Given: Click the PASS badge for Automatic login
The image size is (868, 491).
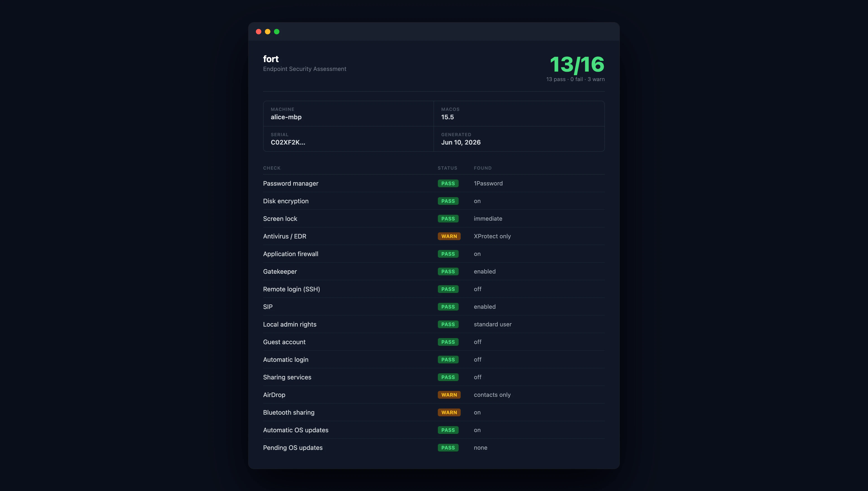Looking at the screenshot, I should 448,360.
